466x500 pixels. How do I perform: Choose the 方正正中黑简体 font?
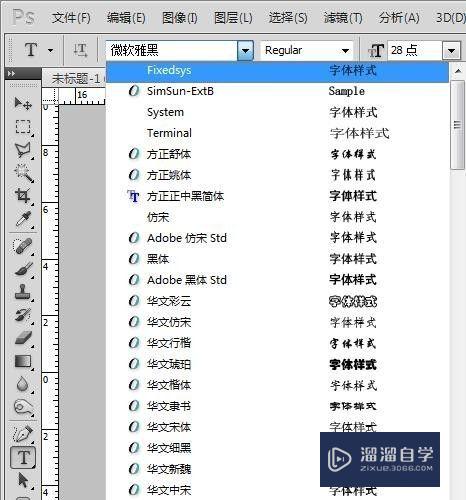(277, 196)
